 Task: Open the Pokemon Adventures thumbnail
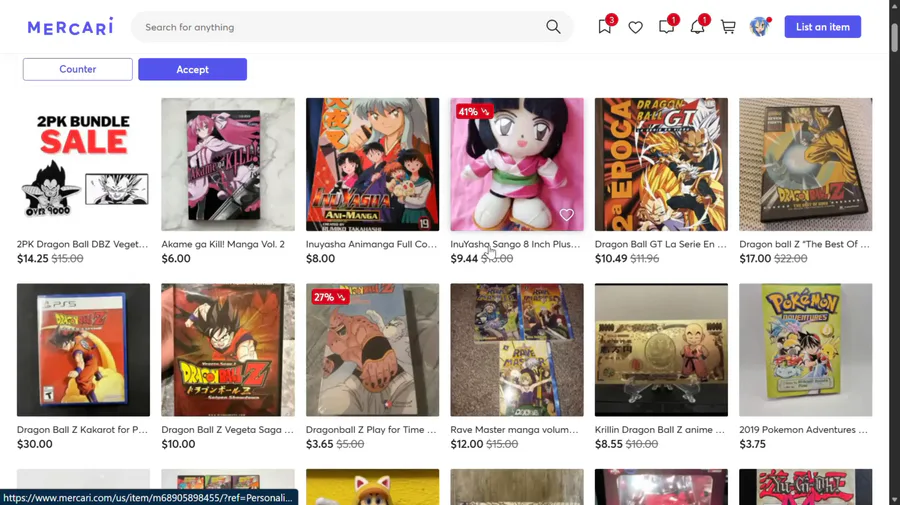(805, 349)
